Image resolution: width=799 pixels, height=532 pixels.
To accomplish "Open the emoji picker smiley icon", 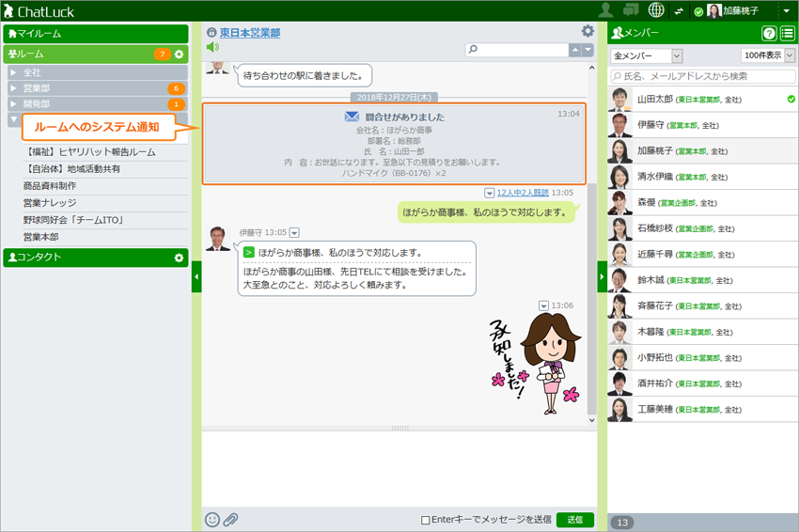I will (212, 520).
